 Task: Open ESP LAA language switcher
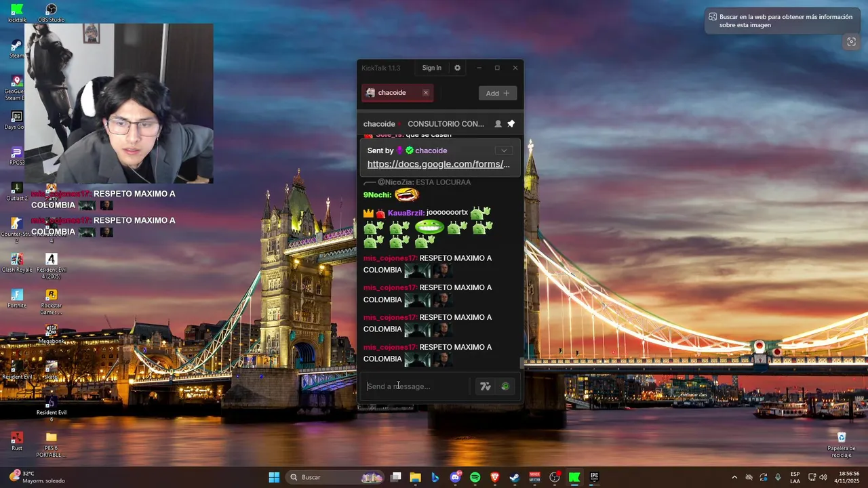[x=795, y=477]
